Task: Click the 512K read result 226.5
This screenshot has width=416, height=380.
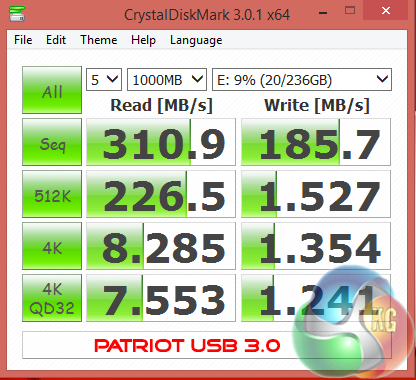Action: click(x=161, y=194)
